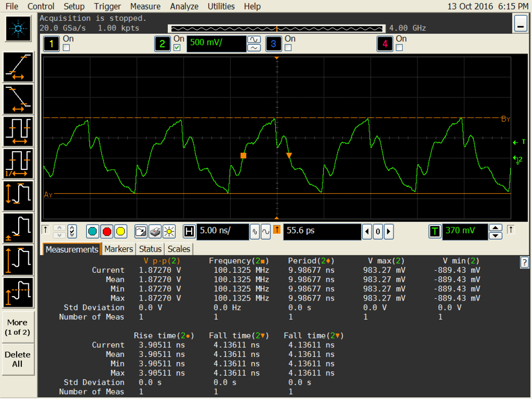Select the V max measurement icon
This screenshot has width=532, height=399.
point(18,260)
